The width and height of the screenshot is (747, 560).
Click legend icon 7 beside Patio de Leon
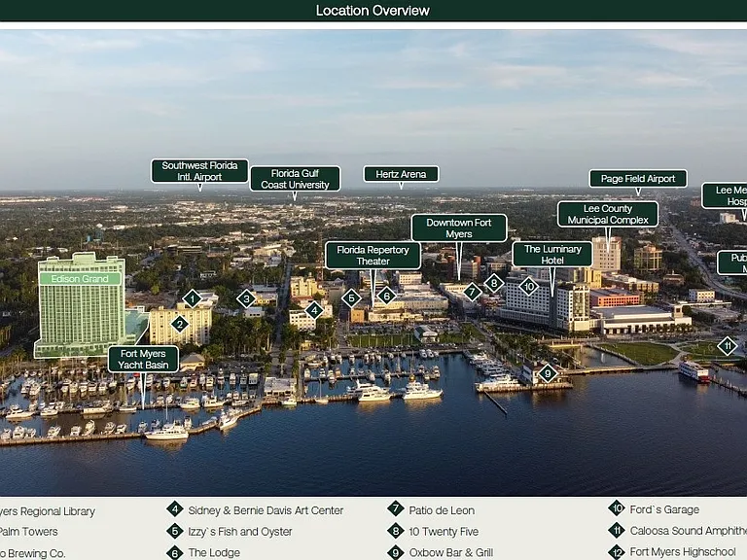point(396,509)
